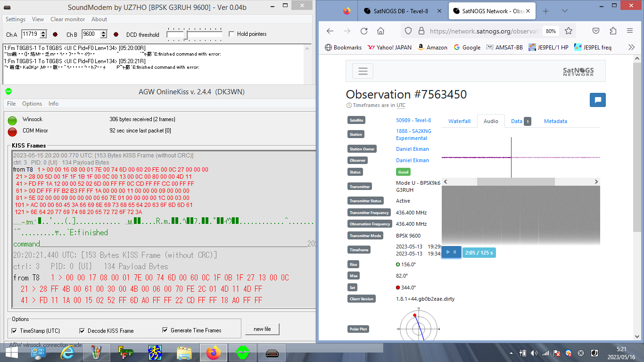Open File Explorer from the taskbar
Viewport: 644px width, 362px height.
184,353
